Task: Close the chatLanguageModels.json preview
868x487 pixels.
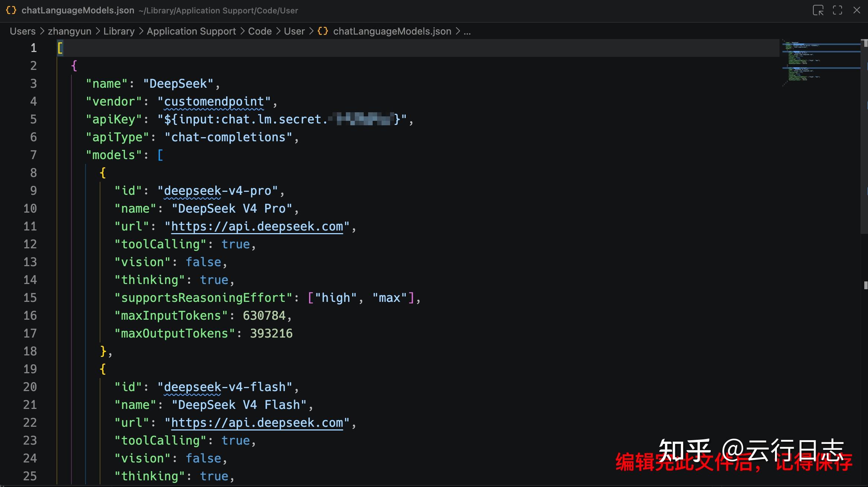Action: 857,10
